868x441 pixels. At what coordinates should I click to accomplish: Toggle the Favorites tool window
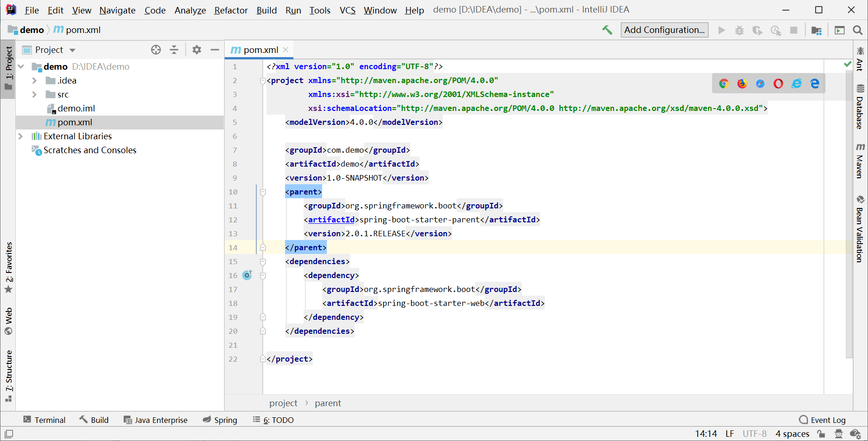click(x=8, y=267)
